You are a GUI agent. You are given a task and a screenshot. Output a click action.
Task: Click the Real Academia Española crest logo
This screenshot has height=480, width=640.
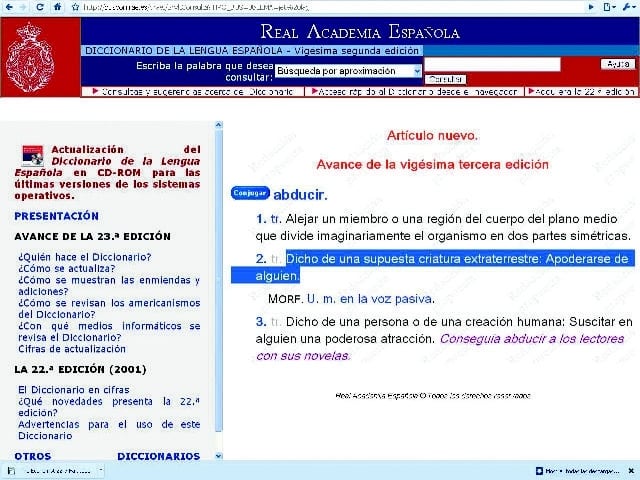coord(38,57)
